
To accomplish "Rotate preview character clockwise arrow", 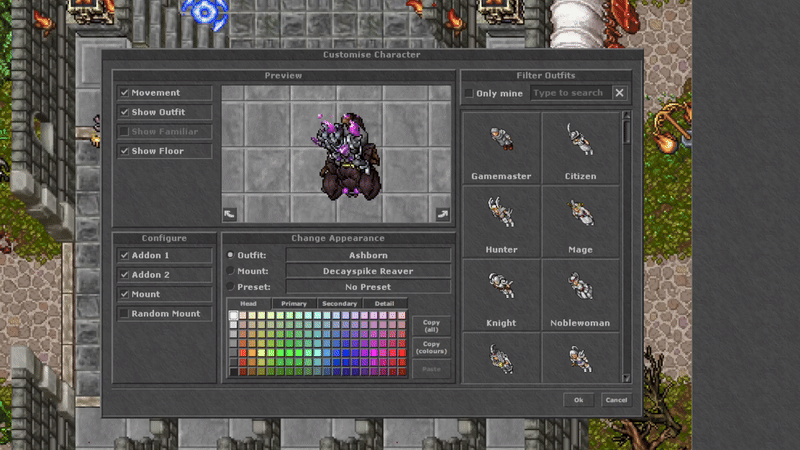I will coord(442,214).
